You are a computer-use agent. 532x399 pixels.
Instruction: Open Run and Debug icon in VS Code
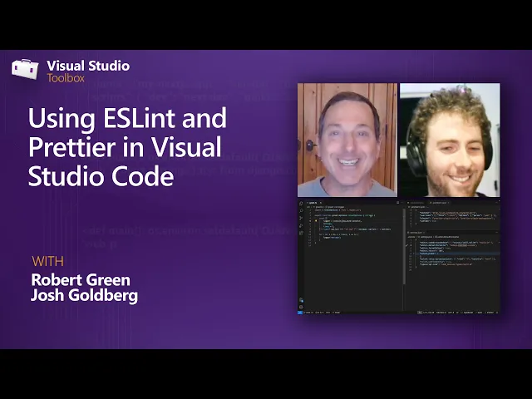[301, 225]
